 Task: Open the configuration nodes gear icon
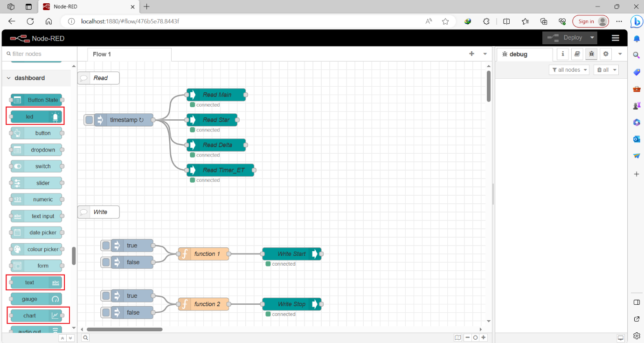pos(605,54)
